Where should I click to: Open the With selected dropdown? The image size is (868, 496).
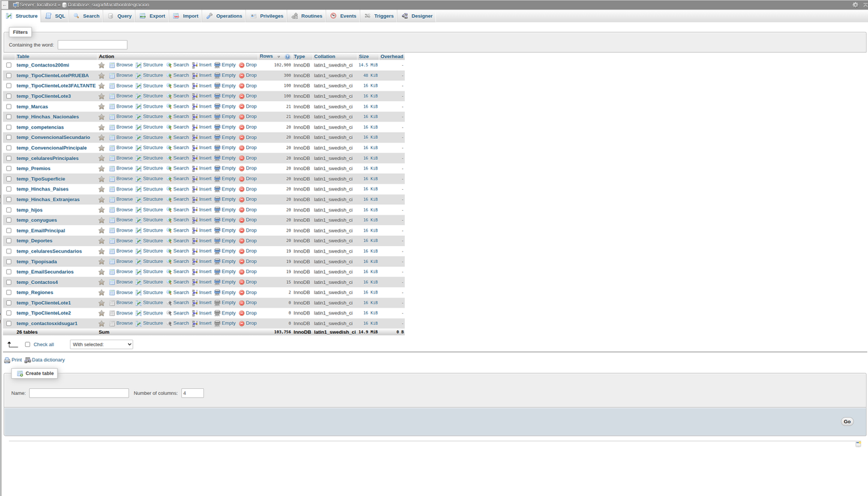[100, 344]
